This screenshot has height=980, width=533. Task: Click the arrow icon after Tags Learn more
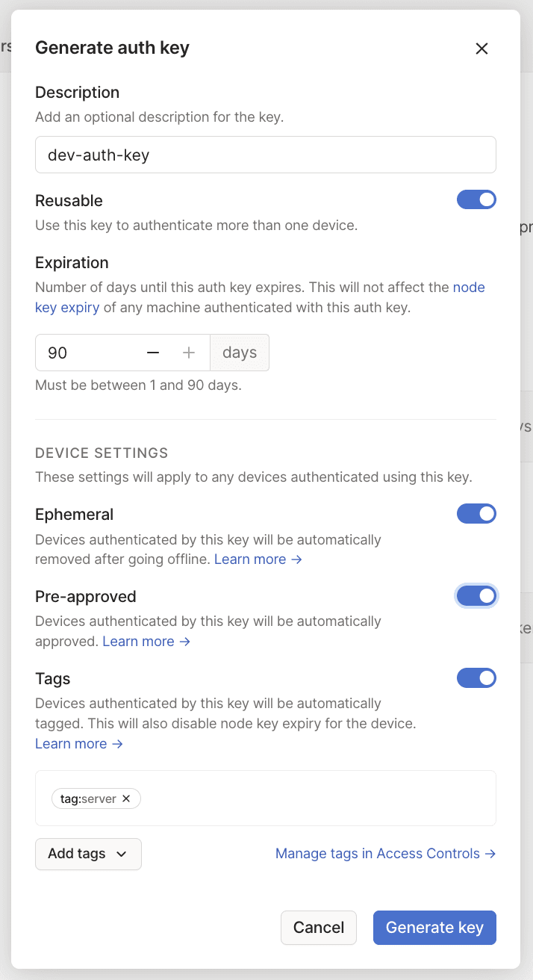118,743
